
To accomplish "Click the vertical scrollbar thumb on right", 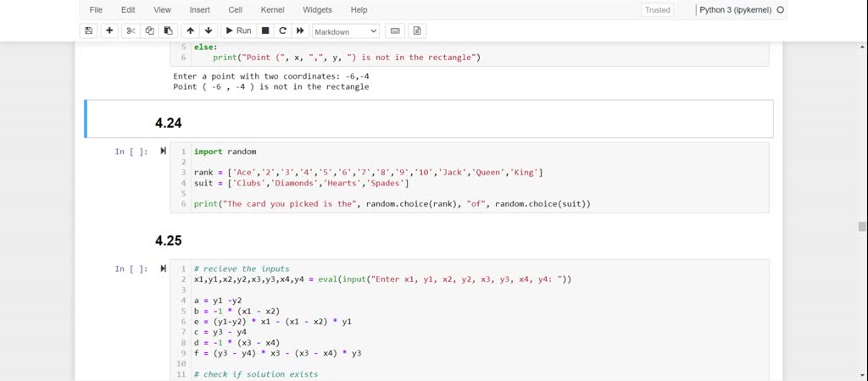I will pyautogui.click(x=862, y=226).
